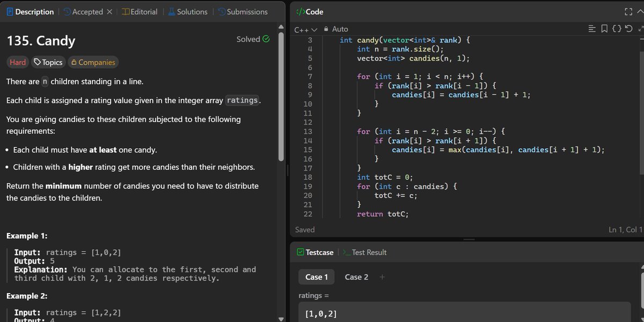
Task: Click line 22 return totC
Action: (383, 214)
